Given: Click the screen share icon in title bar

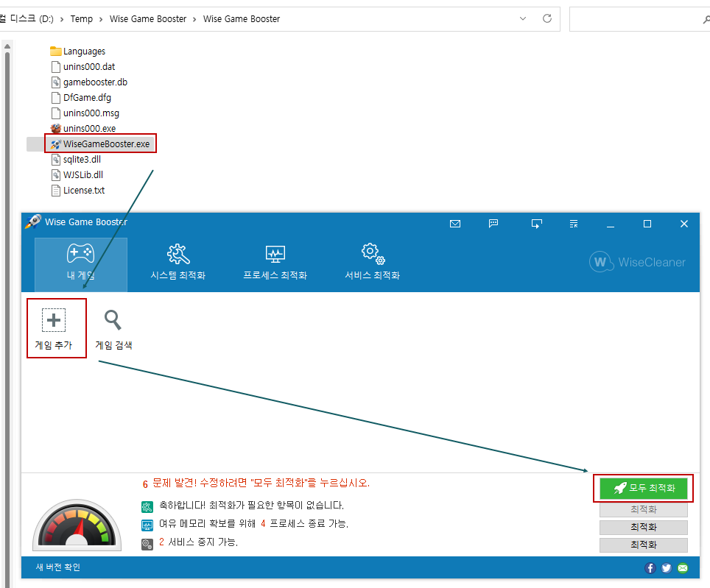Looking at the screenshot, I should [537, 224].
